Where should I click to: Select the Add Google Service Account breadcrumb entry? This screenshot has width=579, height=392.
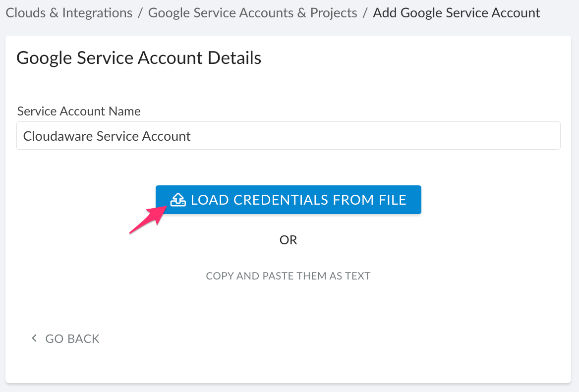[x=456, y=12]
